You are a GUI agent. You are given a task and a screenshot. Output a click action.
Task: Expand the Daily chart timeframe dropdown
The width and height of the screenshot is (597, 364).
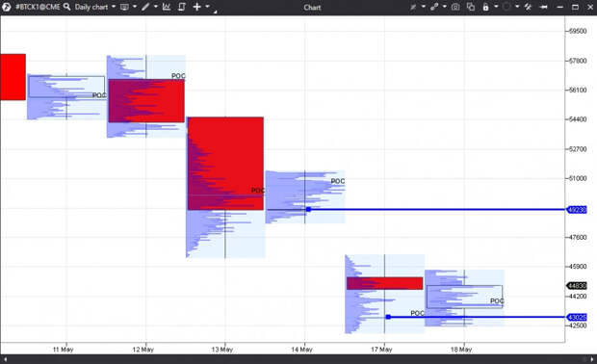[114, 7]
